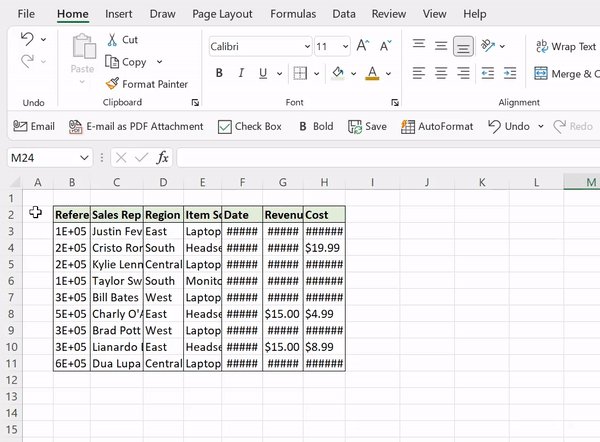Click the Check Box quick access button
Viewport: 600px width, 442px height.
(x=249, y=127)
